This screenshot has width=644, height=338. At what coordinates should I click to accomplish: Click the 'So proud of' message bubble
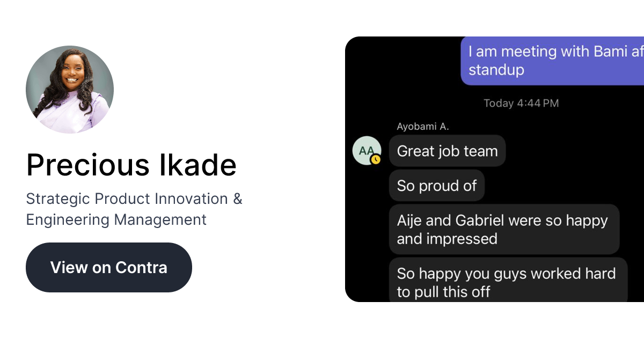[x=436, y=185]
